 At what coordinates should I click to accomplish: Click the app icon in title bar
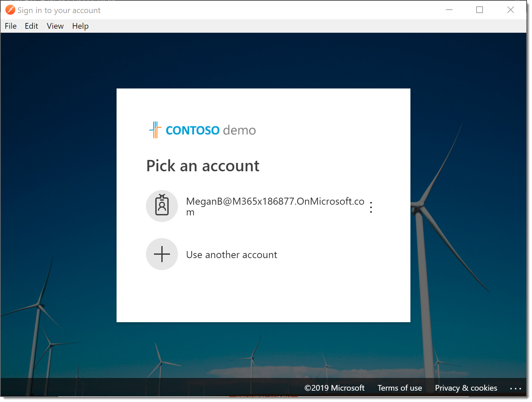(10, 10)
